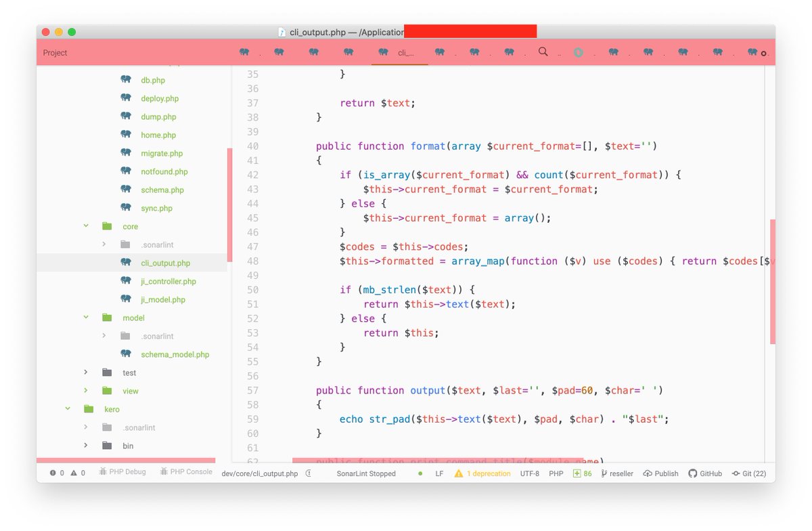The width and height of the screenshot is (812, 531).
Task: Click the Project tree view header
Action: pyautogui.click(x=55, y=53)
